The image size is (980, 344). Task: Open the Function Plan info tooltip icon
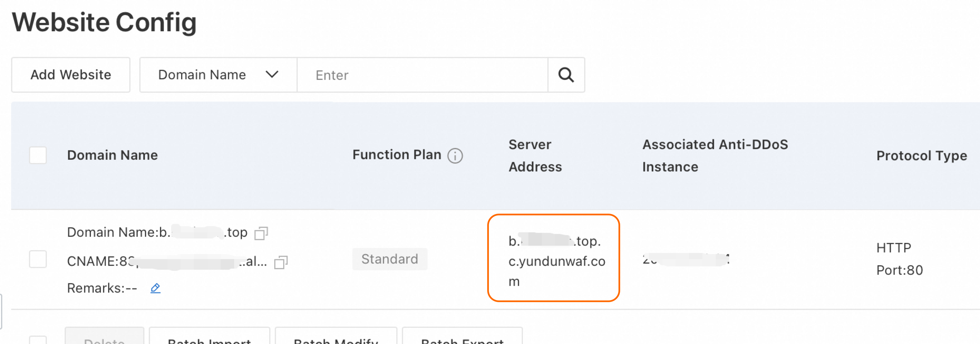tap(455, 156)
